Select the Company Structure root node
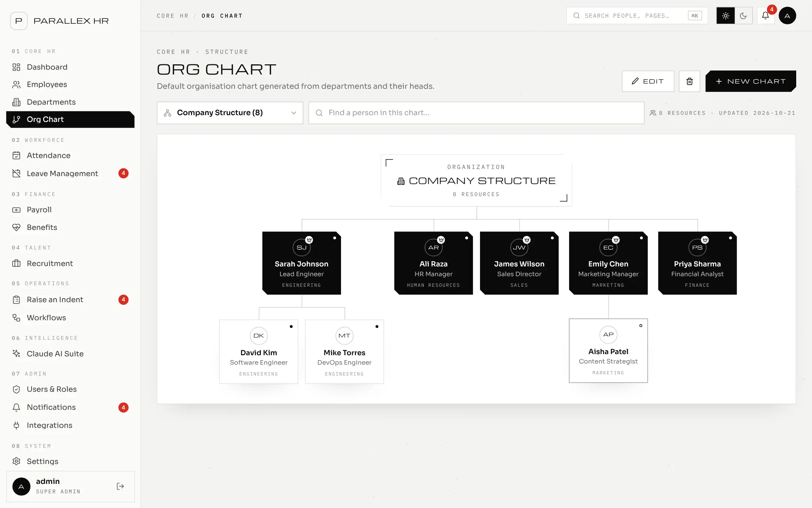Screen dimensions: 812x508 [x=476, y=180]
